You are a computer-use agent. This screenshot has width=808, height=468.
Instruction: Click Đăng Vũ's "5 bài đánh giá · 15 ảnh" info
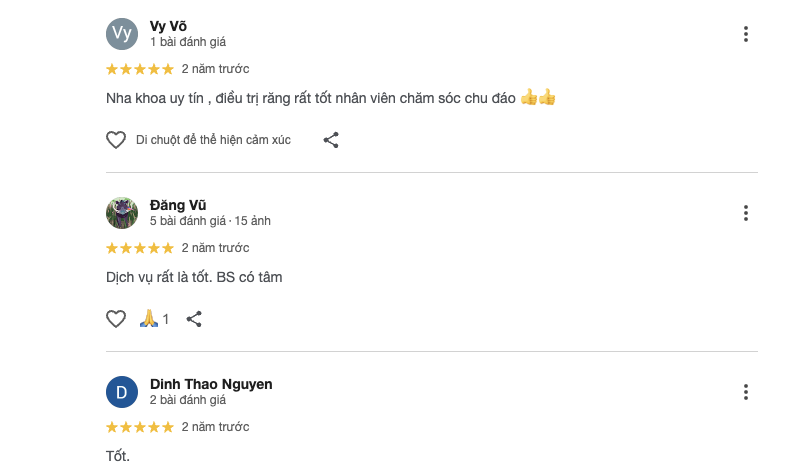[210, 221]
